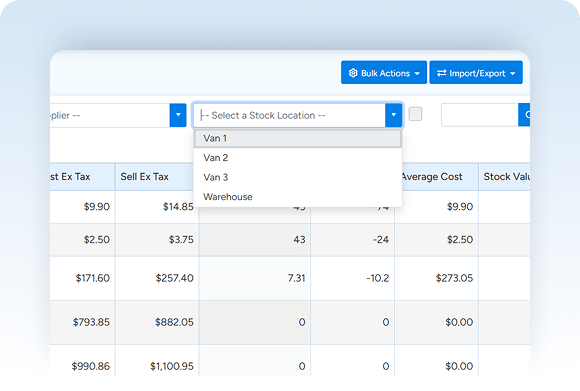
Task: Click the supplier dropdown arrow button
Action: coord(178,115)
